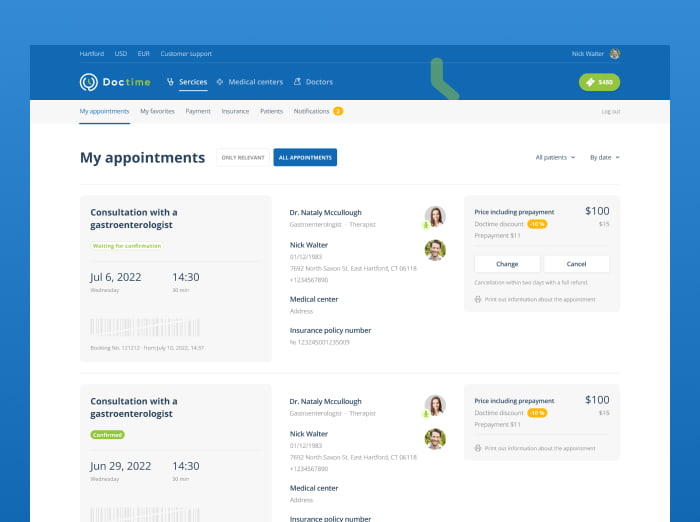Viewport: 700px width, 522px height.
Task: Click the insurance policy number № 123245001235009
Action: [x=320, y=342]
